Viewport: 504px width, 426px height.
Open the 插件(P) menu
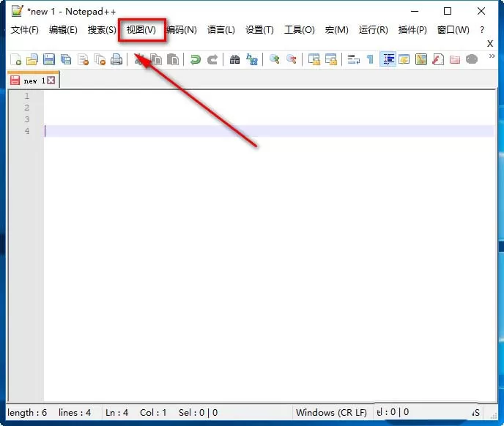[412, 30]
